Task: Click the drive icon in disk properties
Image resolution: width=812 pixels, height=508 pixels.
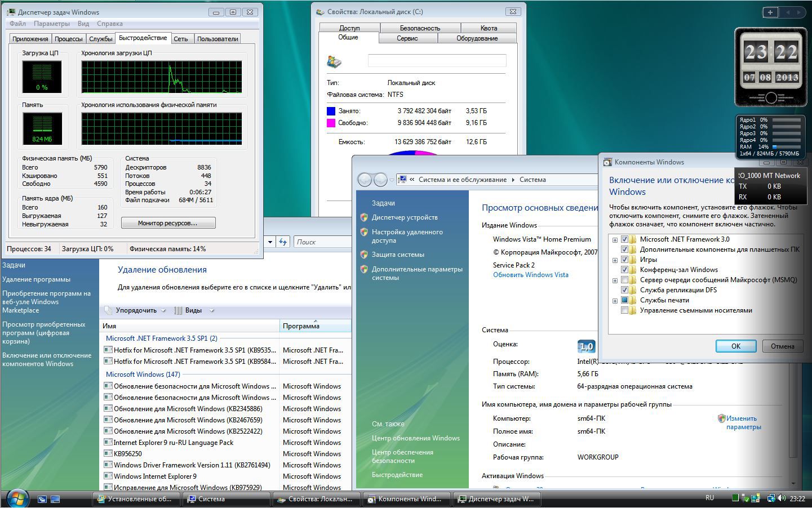Action: [334, 61]
